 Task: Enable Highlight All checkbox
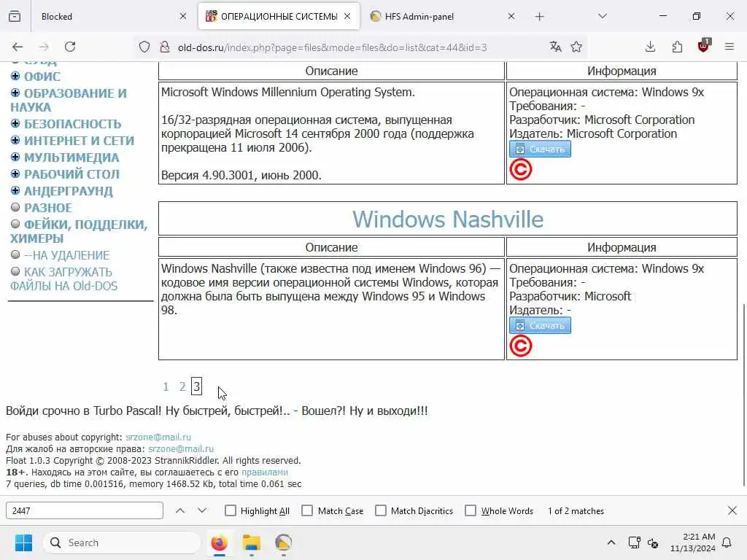click(x=231, y=510)
